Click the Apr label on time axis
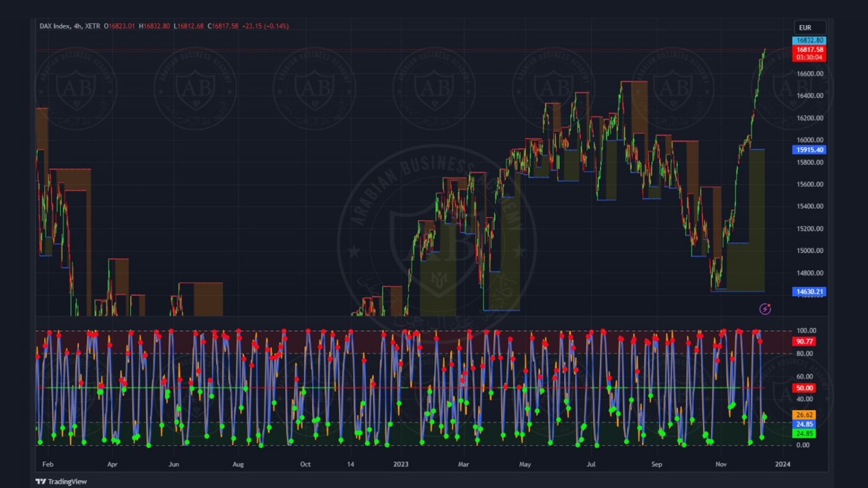 112,464
